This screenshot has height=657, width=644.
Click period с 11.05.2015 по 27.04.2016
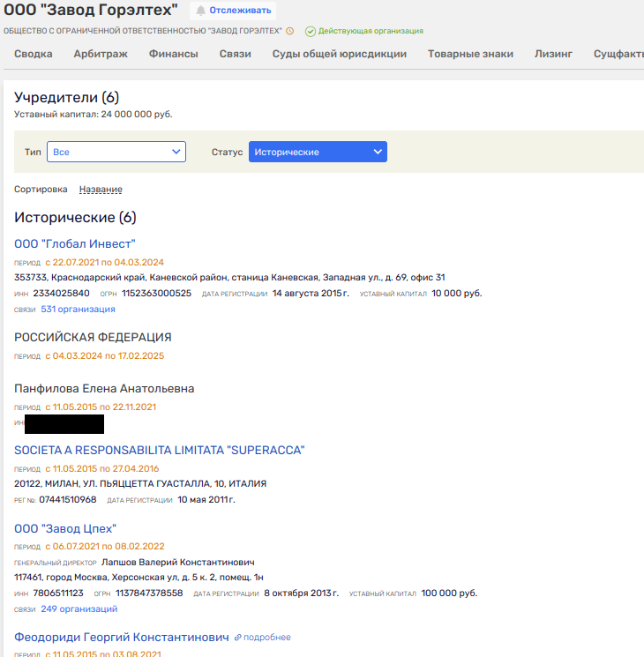tap(101, 468)
